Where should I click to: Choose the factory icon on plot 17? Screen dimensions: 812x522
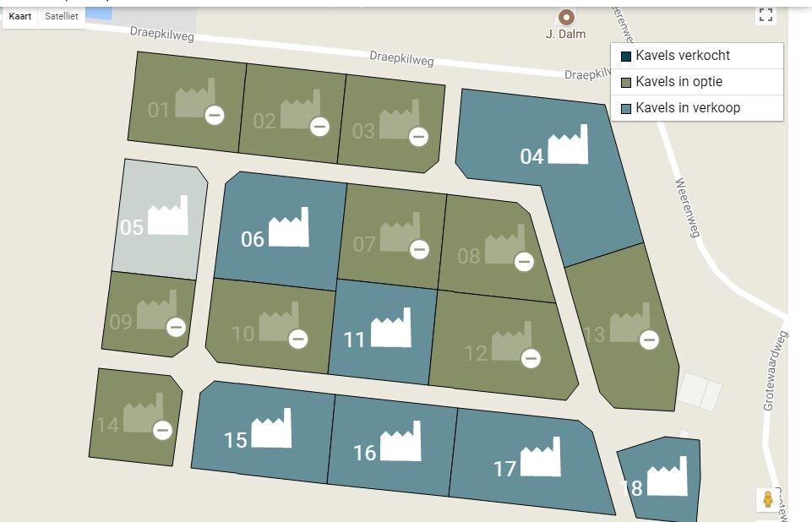click(x=541, y=456)
